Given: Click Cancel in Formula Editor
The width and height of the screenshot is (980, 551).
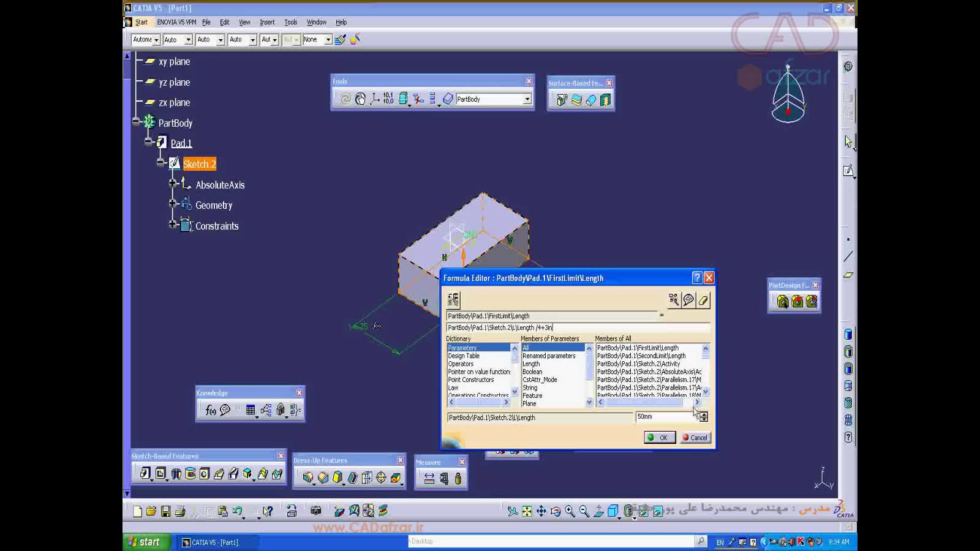Looking at the screenshot, I should tap(695, 437).
